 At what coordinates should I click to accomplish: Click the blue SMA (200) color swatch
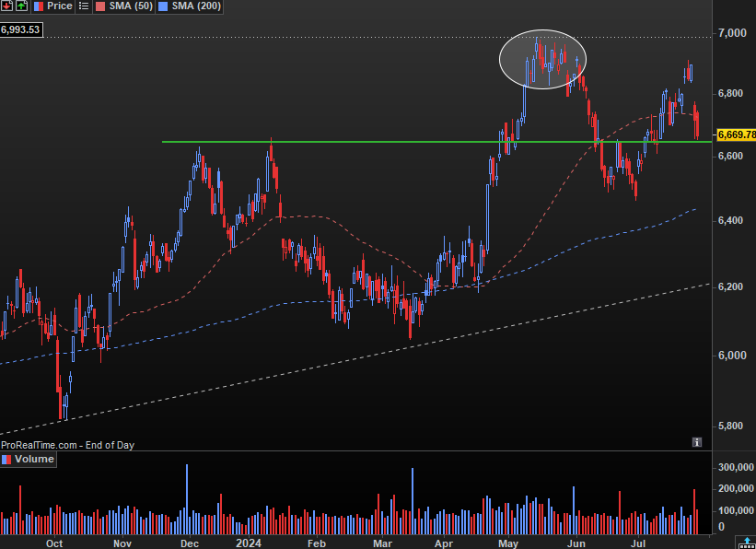pyautogui.click(x=163, y=6)
